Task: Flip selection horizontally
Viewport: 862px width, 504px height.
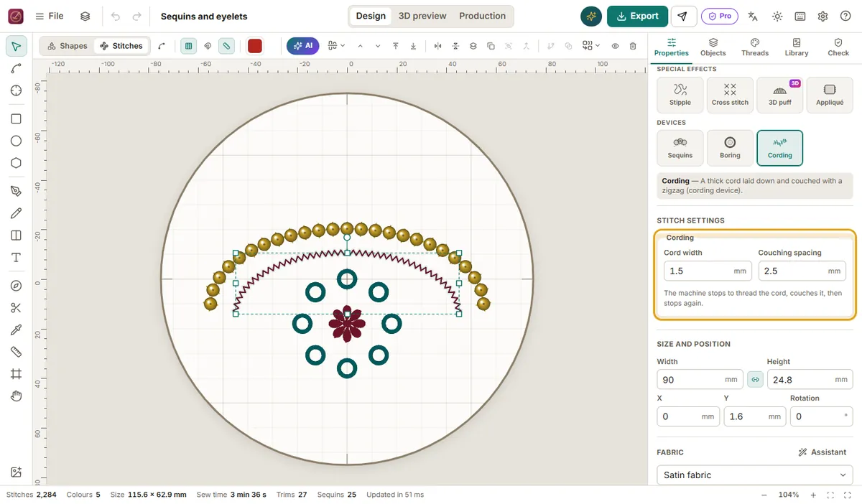Action: [438, 46]
